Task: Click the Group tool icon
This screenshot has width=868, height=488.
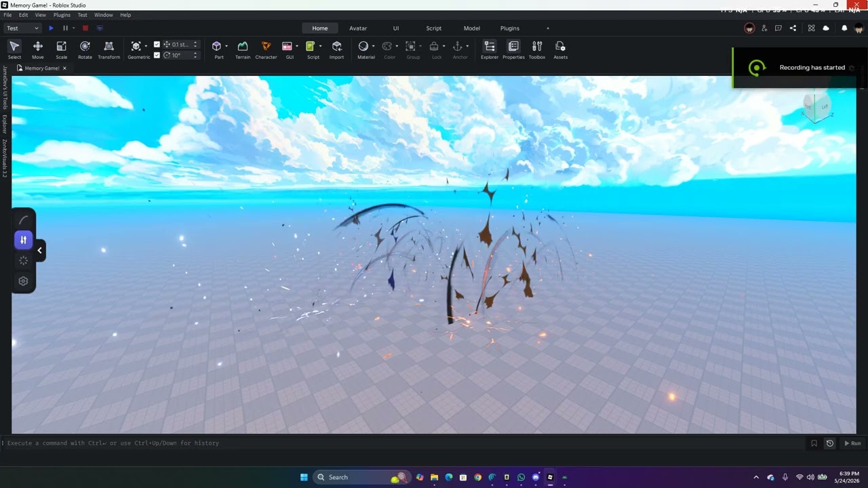Action: click(x=410, y=46)
